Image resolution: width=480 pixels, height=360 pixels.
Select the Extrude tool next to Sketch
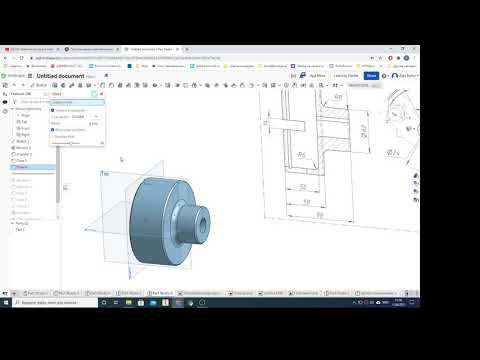pyautogui.click(x=55, y=85)
